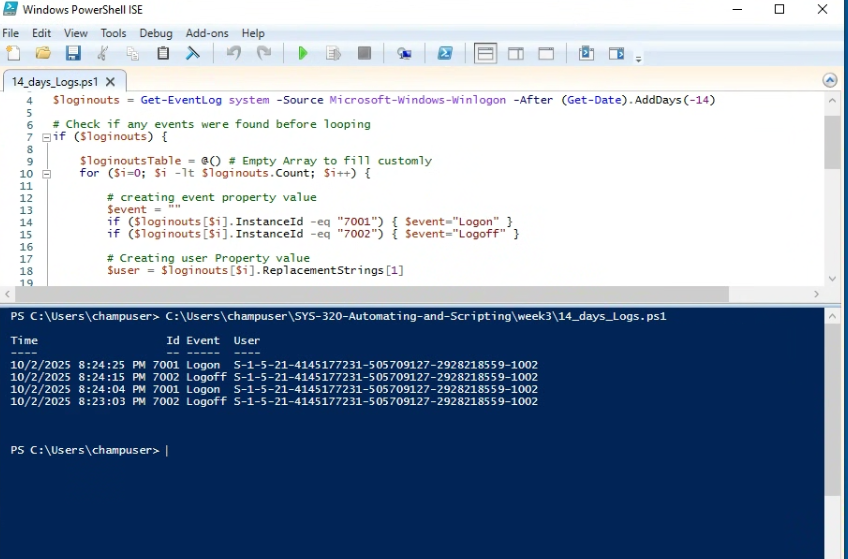Click the Run Selection icon
The height and width of the screenshot is (559, 848).
click(x=334, y=53)
